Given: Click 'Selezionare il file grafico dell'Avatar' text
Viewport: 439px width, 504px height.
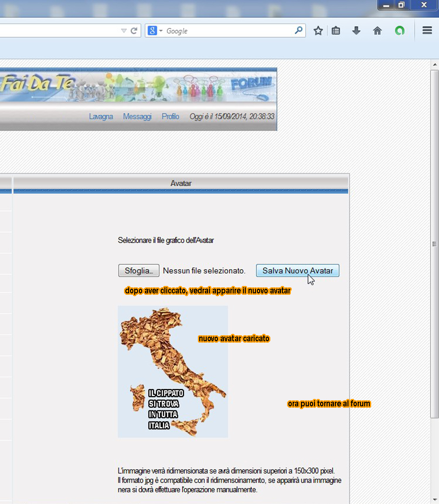Looking at the screenshot, I should [166, 240].
